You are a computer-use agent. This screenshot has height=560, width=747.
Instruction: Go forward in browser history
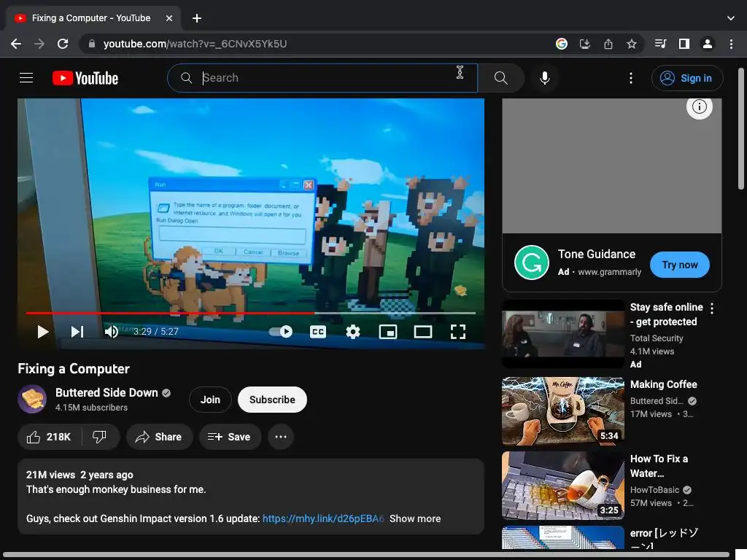point(39,44)
